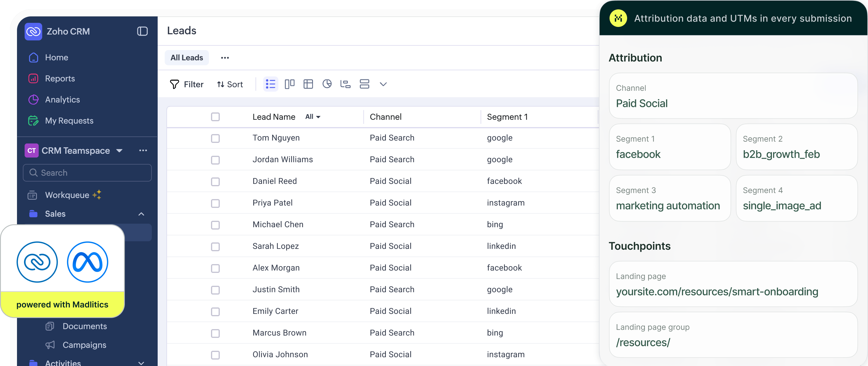868x366 pixels.
Task: Open lead Olivia Johnson
Action: point(280,355)
